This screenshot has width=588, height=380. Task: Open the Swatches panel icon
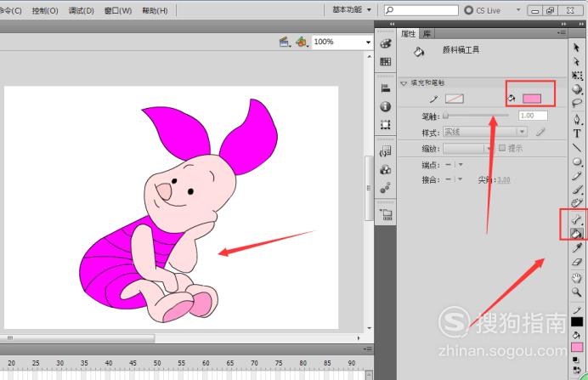tap(386, 61)
